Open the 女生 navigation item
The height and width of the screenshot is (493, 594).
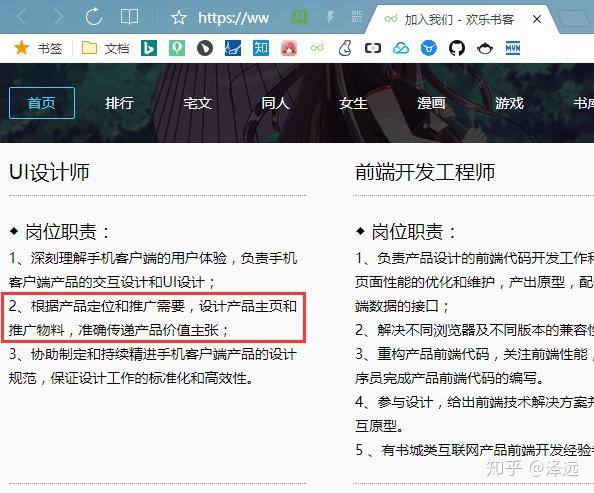coord(353,103)
